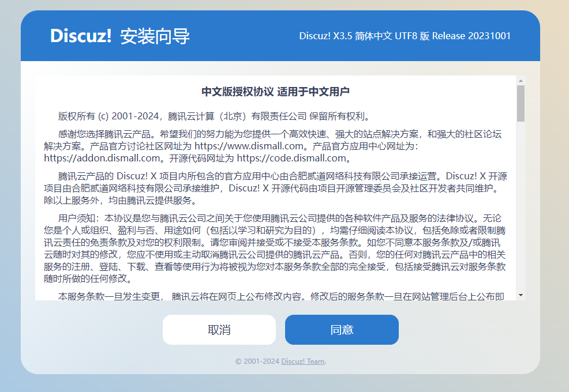Click the heading 中文版授权协议 适用于中文用户

point(275,92)
